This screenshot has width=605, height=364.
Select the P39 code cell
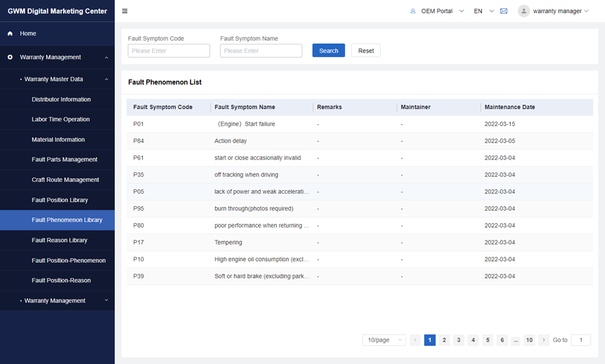(x=138, y=277)
